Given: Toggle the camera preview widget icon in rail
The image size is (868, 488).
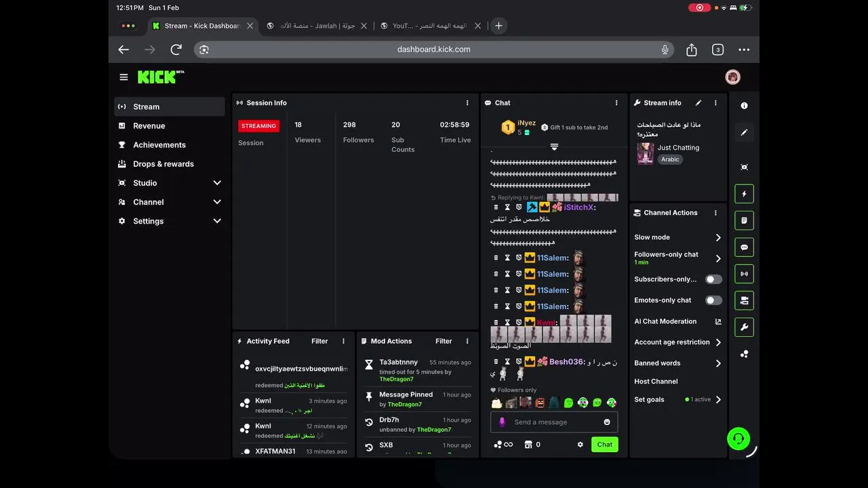Looking at the screenshot, I should pos(744,300).
